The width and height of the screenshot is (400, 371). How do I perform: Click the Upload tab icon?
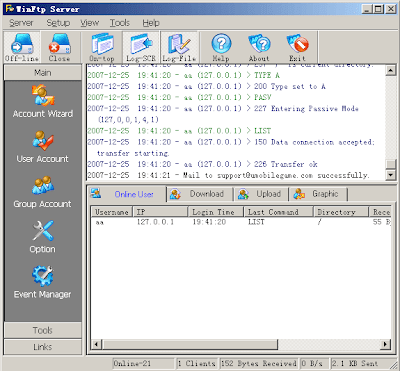(243, 194)
